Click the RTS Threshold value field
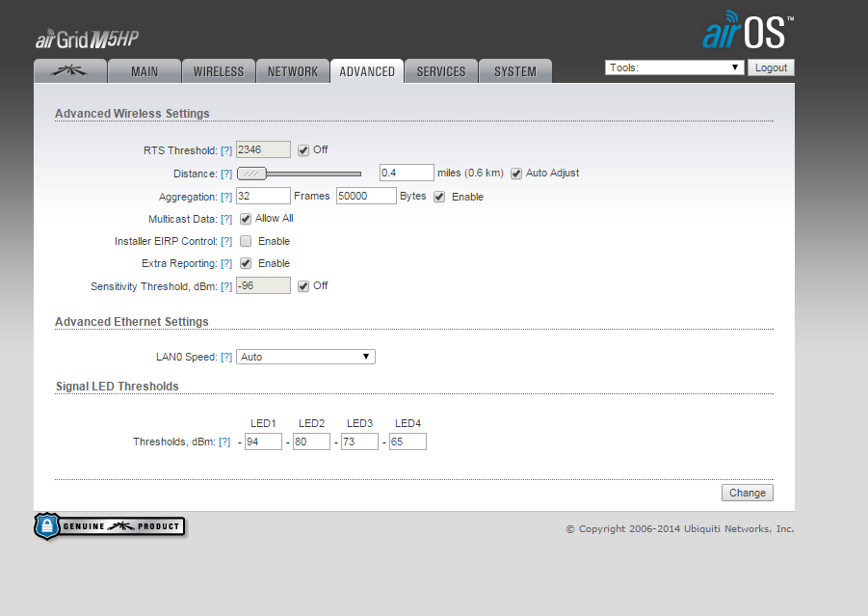 point(264,149)
